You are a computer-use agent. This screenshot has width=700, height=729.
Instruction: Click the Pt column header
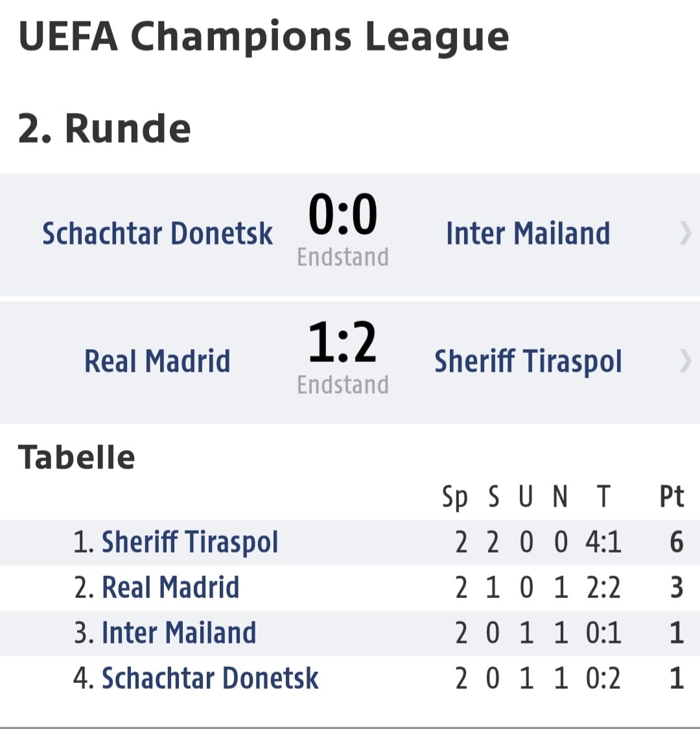coord(671,497)
